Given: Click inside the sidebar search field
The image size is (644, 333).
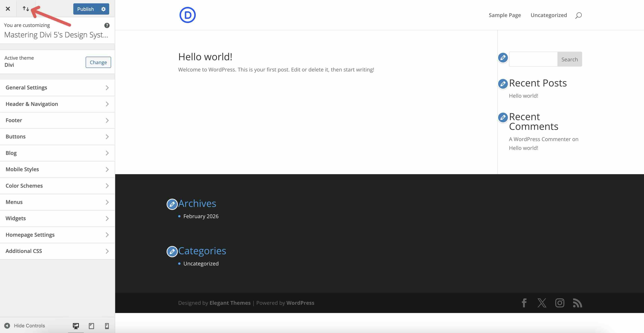Looking at the screenshot, I should point(533,59).
